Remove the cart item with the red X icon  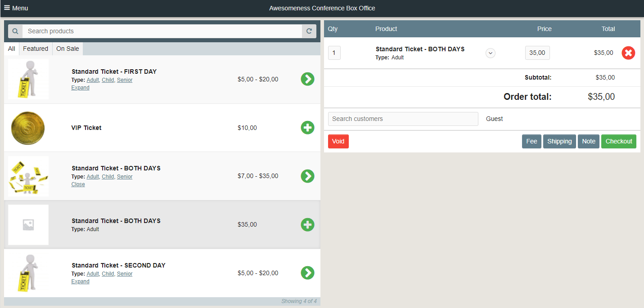[628, 53]
